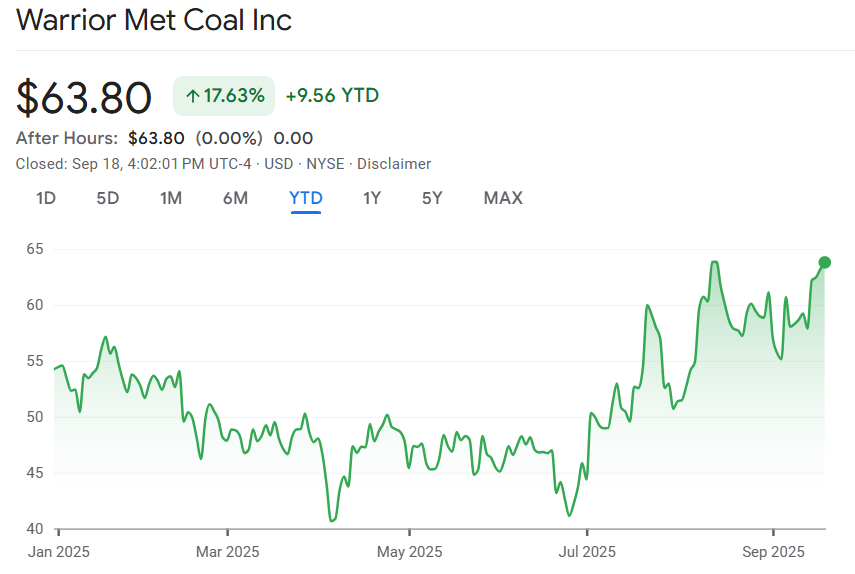The image size is (855, 574).
Task: Click the green endpoint dot on the chart
Action: [x=825, y=262]
